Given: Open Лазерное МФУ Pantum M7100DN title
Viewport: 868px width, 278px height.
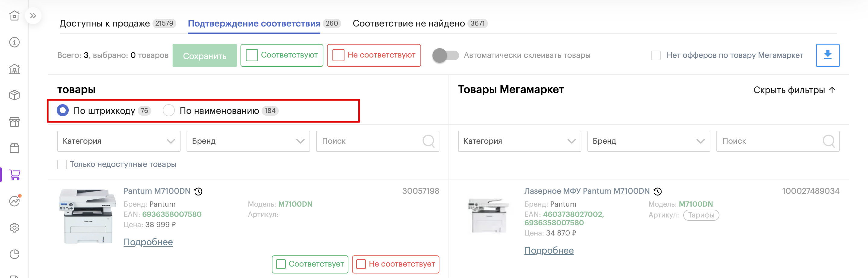Looking at the screenshot, I should point(587,191).
